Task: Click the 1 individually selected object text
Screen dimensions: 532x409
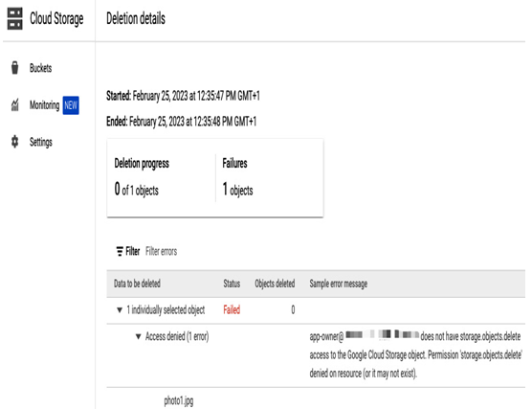Action: [x=166, y=309]
